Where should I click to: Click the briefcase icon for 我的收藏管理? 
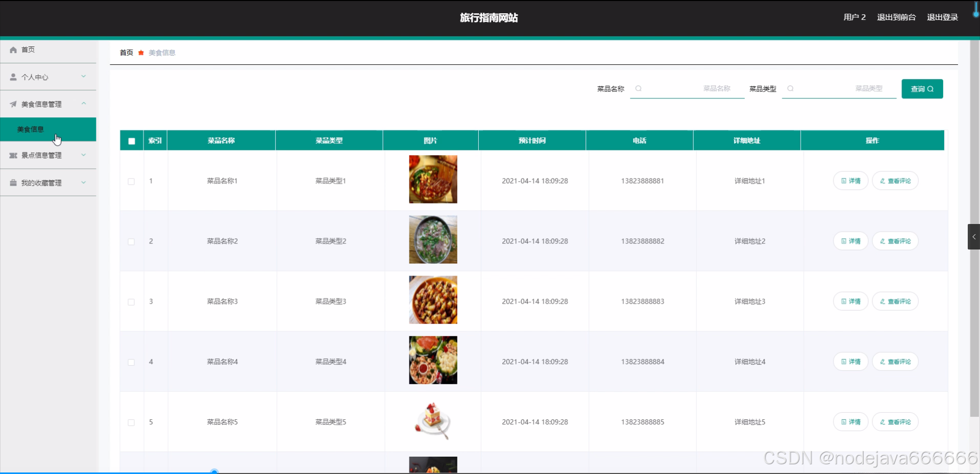tap(13, 183)
